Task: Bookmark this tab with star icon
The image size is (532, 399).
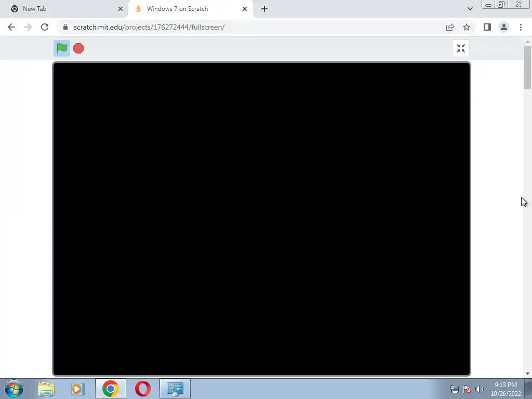Action: [x=467, y=27]
